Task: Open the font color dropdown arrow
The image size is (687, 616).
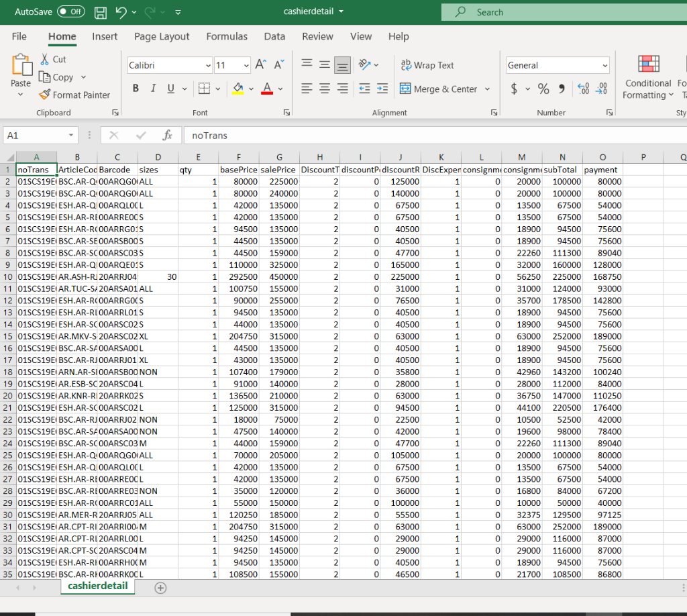Action: coord(280,89)
